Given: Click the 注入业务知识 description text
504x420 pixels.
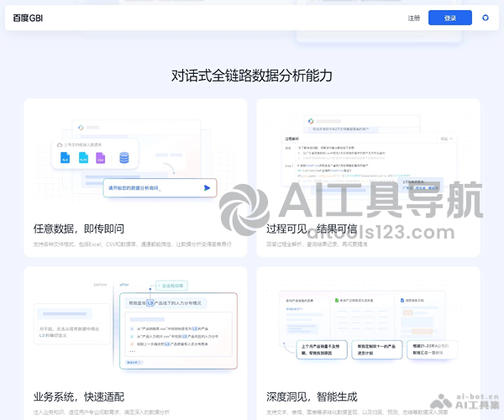Looking at the screenshot, I should [102, 412].
